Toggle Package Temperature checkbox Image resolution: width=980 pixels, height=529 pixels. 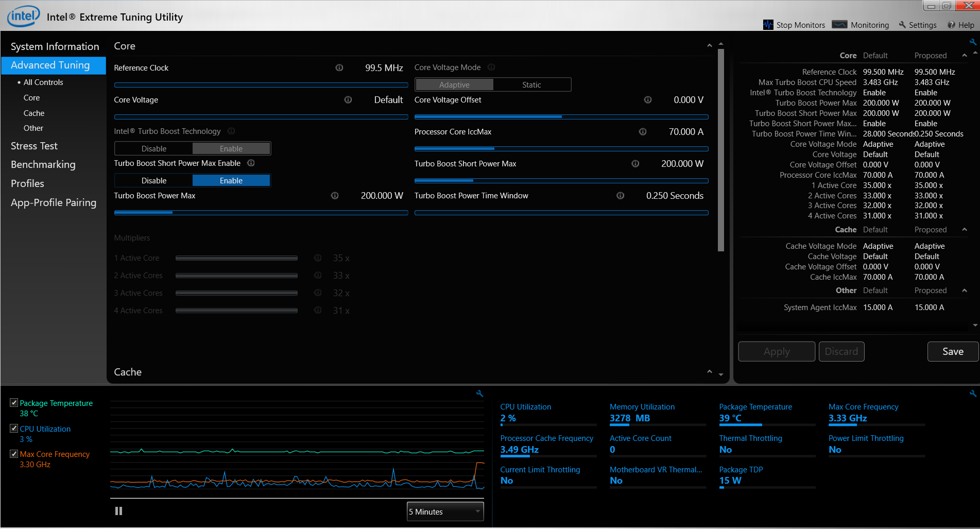14,403
